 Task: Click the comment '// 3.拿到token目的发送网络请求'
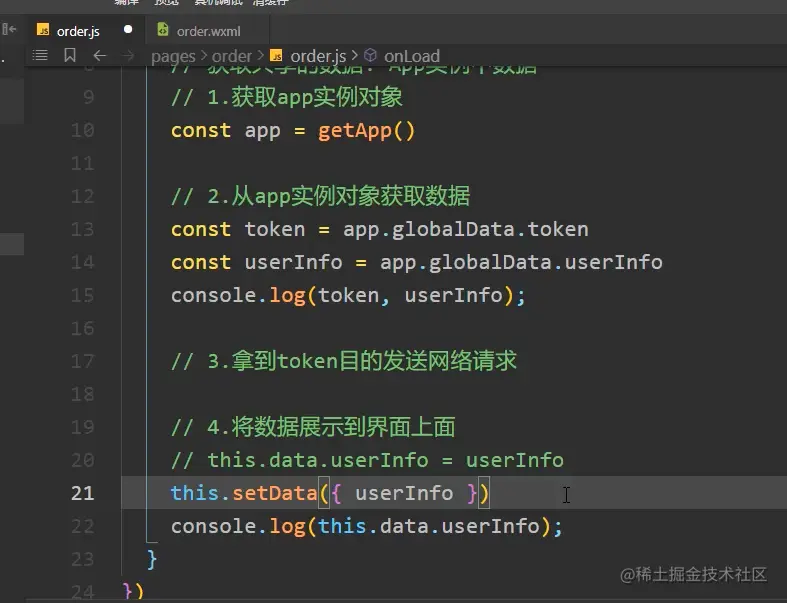[x=344, y=361]
